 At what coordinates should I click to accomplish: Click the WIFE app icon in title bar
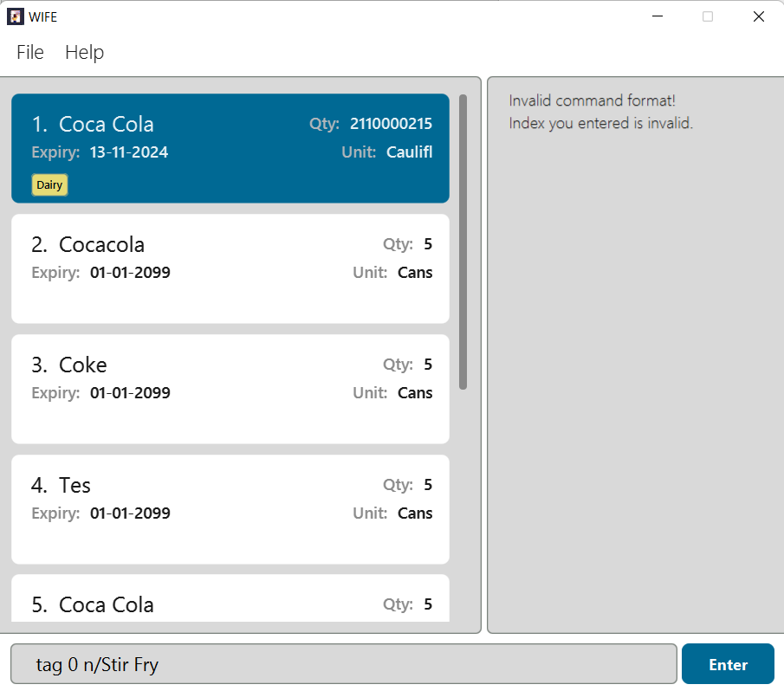point(16,16)
